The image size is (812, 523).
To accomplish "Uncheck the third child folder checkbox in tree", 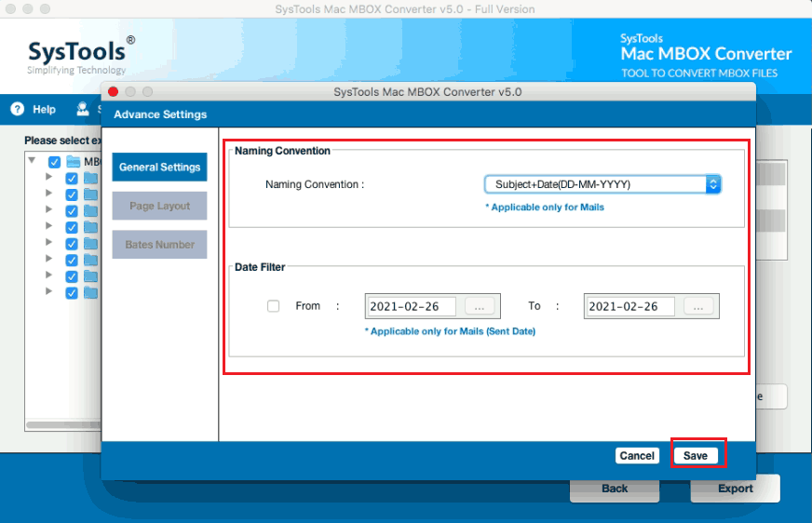I will coord(72,211).
